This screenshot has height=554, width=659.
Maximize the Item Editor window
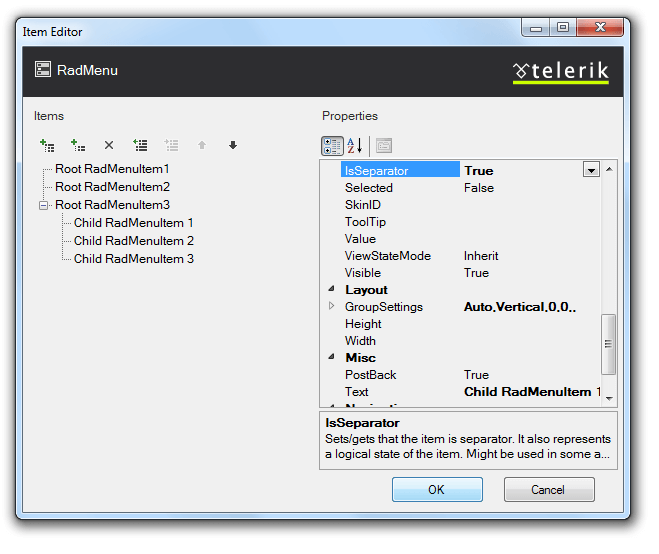pyautogui.click(x=563, y=28)
